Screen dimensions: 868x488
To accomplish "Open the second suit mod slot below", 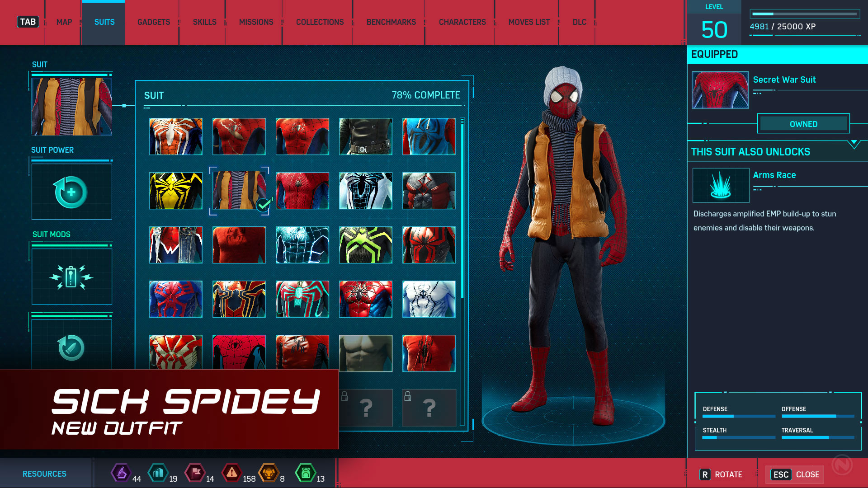I will [x=72, y=345].
